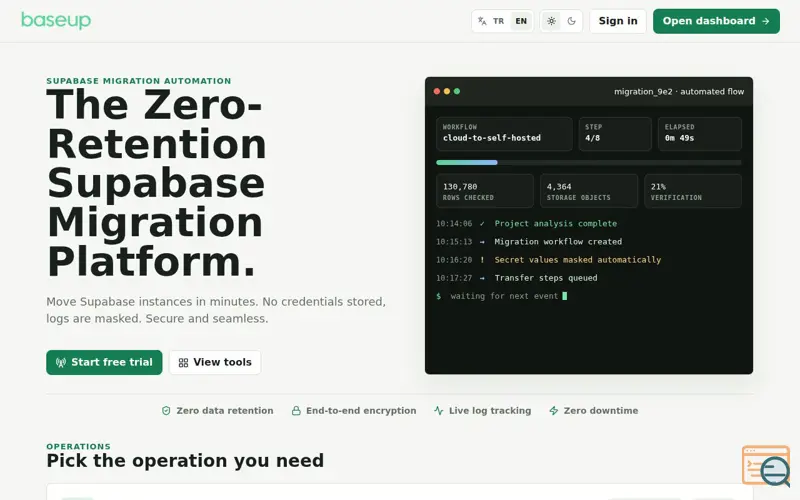
Task: Open dashboard via header button
Action: [x=716, y=21]
